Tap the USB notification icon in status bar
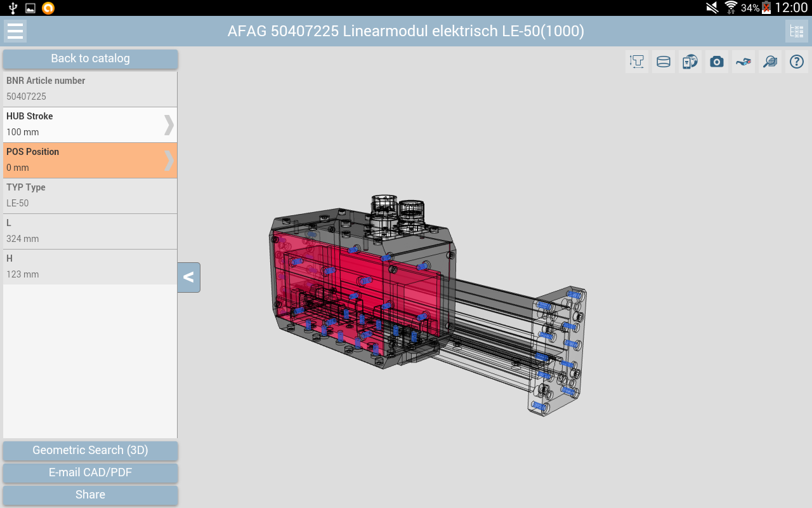 (13, 8)
